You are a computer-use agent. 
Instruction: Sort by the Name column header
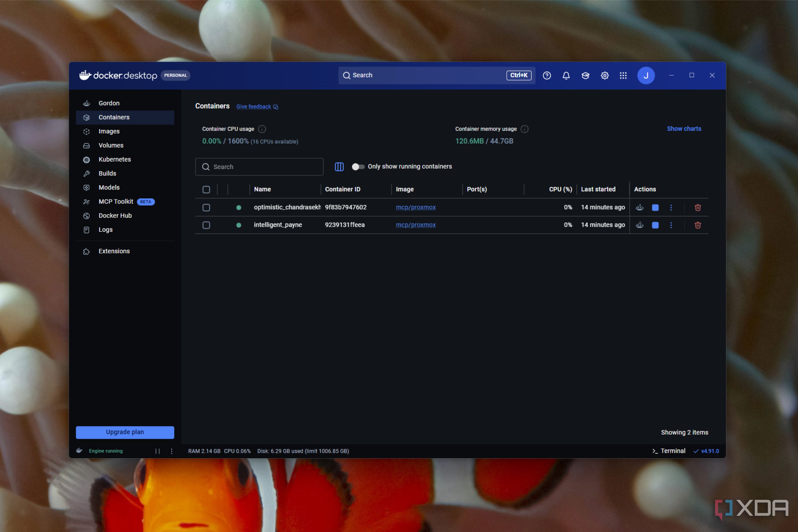click(262, 189)
